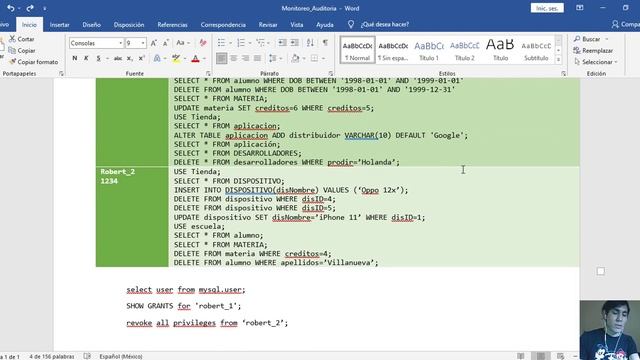Open the Consolas font name dropdown
Screen dimensions: 640x360
[120, 43]
